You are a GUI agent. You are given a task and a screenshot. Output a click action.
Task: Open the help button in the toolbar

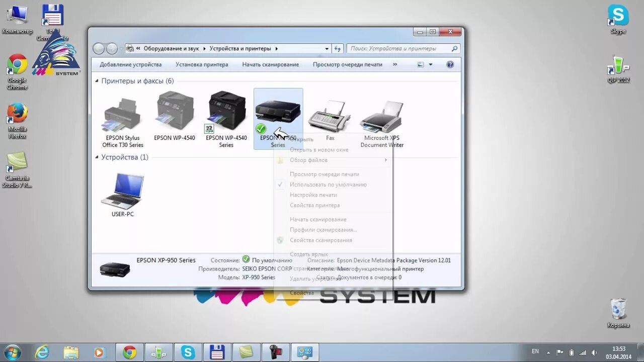tap(450, 64)
